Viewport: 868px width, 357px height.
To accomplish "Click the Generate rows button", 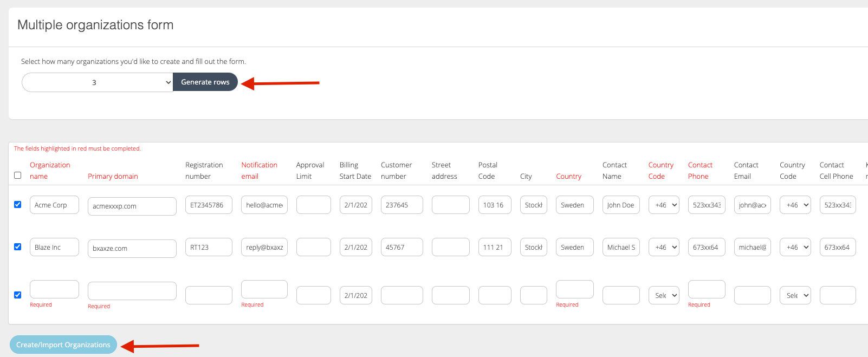I will pyautogui.click(x=205, y=82).
